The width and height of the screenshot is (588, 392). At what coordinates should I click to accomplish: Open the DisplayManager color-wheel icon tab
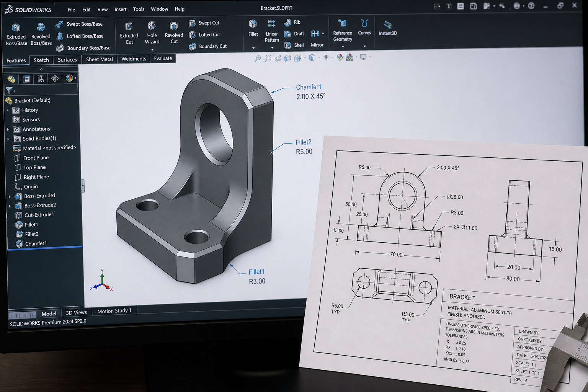coord(69,78)
